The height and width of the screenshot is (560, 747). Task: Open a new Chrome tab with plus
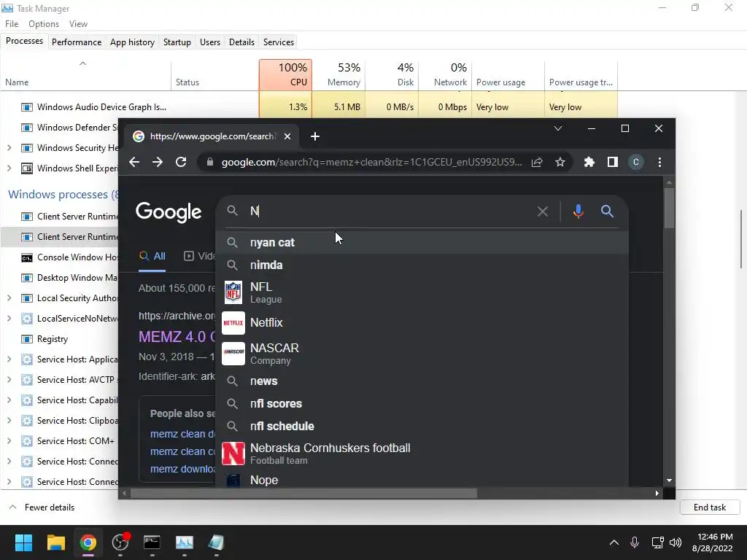click(315, 136)
